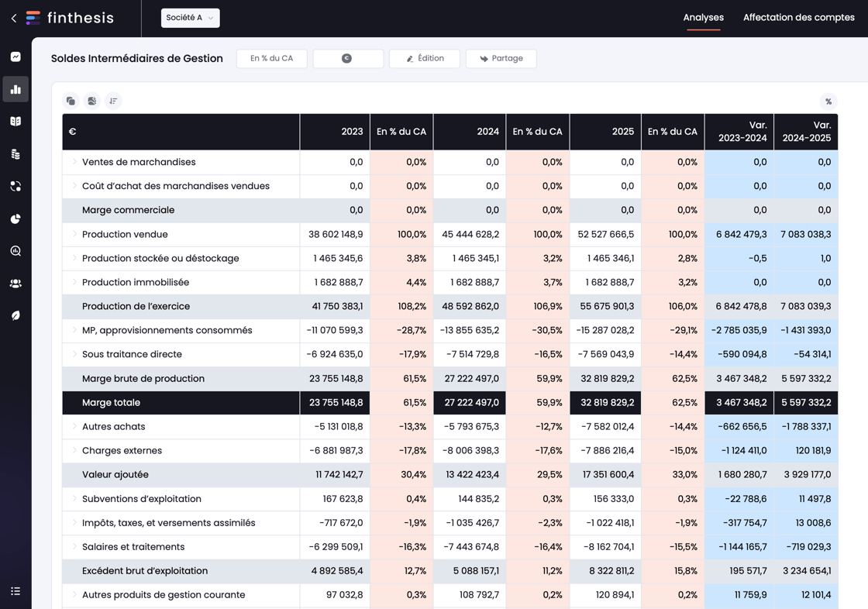Go back with the left arrow icon
This screenshot has width=868, height=609.
pos(14,19)
